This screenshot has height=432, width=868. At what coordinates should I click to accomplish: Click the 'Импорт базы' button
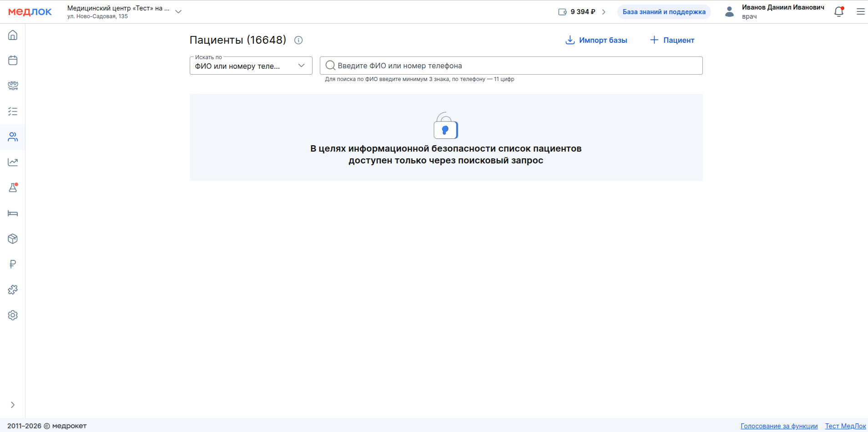[596, 40]
